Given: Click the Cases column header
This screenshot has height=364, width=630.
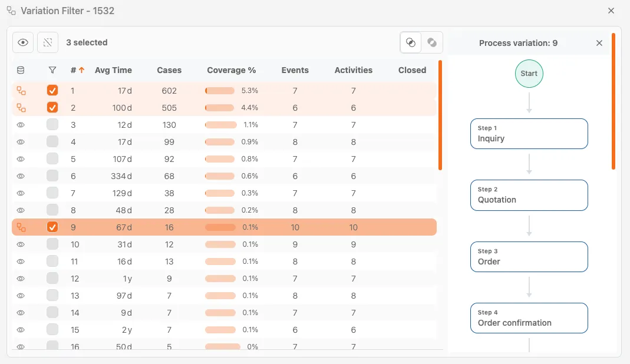Looking at the screenshot, I should tap(169, 70).
